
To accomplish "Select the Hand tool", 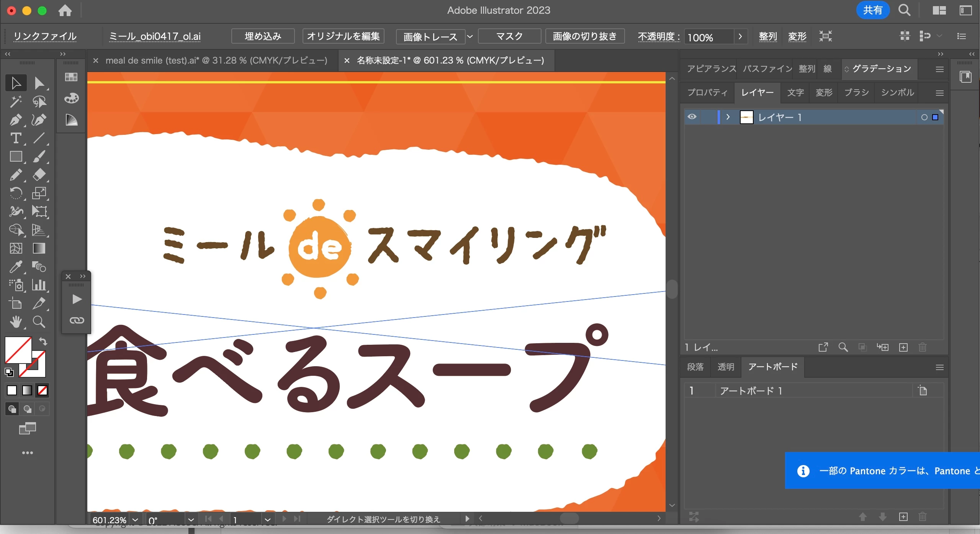I will [x=15, y=322].
